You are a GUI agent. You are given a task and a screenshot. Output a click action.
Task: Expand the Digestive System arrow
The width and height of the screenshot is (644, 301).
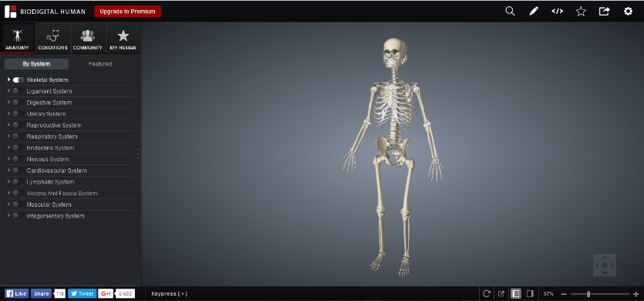tap(8, 102)
